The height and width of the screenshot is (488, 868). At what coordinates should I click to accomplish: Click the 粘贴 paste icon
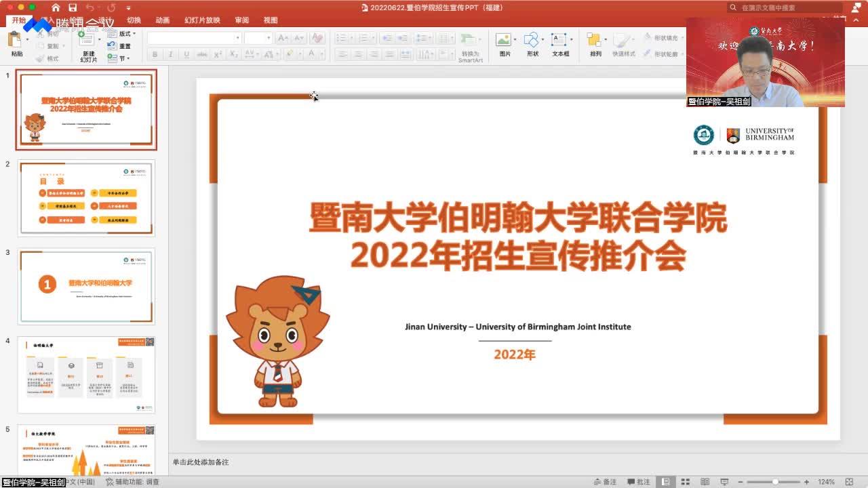point(16,40)
